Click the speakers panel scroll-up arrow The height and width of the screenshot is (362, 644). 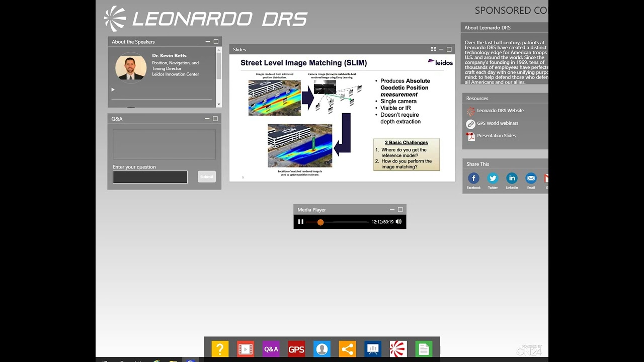point(219,49)
